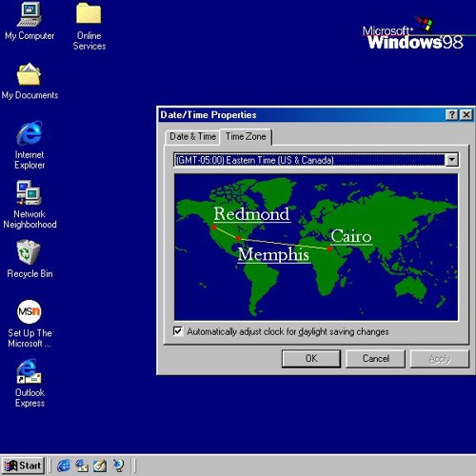Close the Date/Time Properties dialog
Screen dimensions: 476x476
[466, 115]
